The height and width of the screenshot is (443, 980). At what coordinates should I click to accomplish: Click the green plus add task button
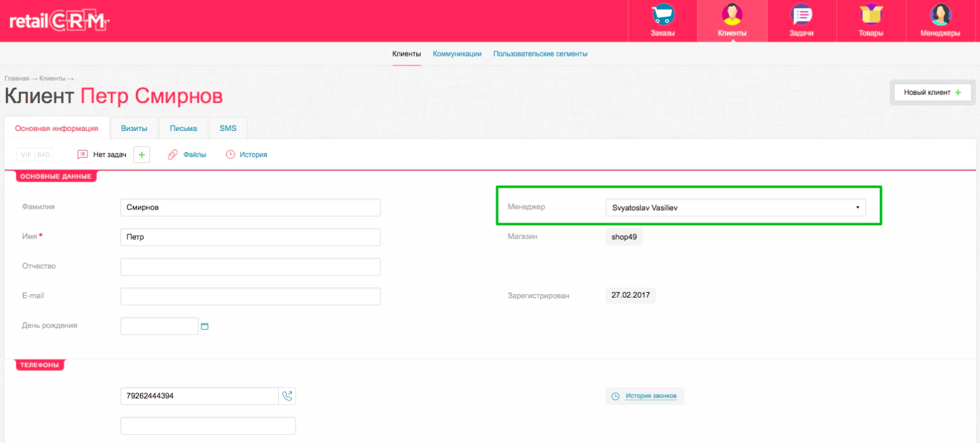(142, 155)
